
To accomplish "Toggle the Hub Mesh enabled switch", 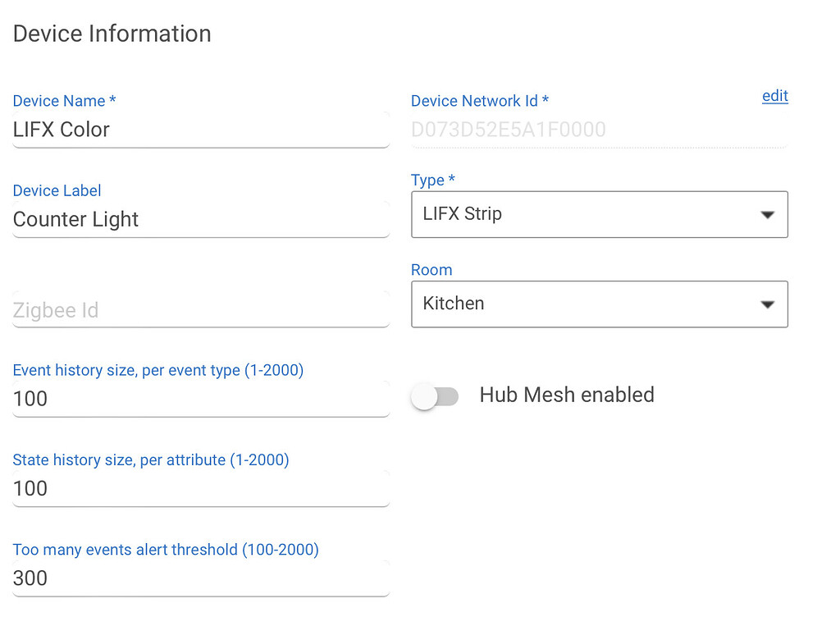I will pos(435,397).
